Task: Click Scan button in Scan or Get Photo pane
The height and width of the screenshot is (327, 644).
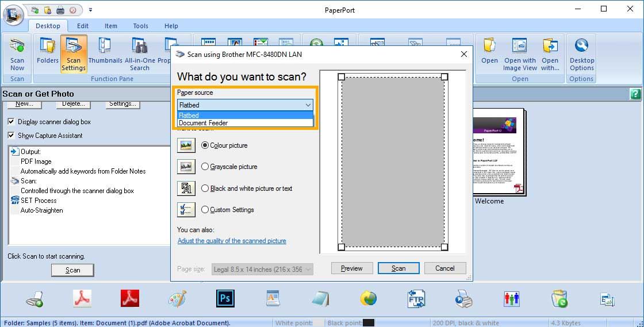Action: point(72,270)
